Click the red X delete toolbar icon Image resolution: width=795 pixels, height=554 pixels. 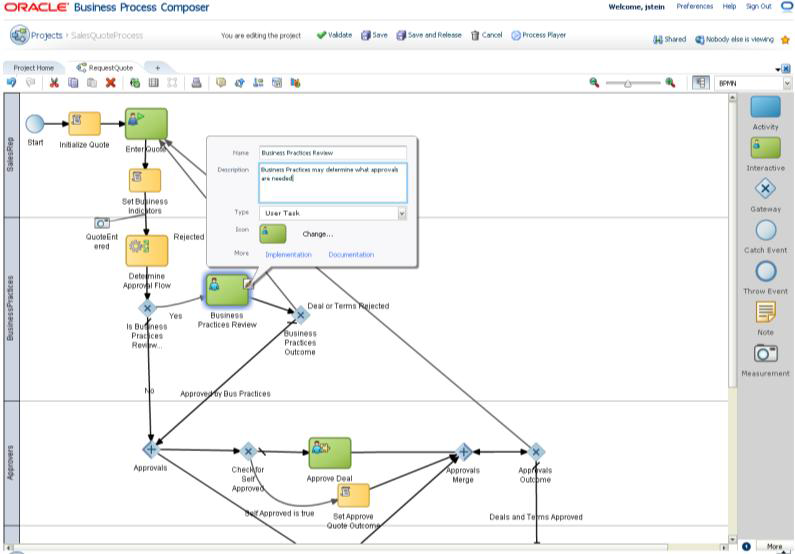111,83
